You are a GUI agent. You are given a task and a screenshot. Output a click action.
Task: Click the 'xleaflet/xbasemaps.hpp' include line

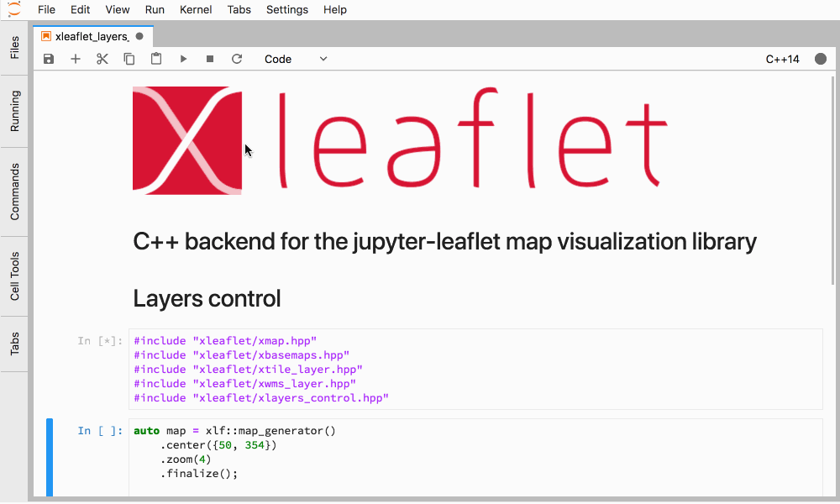(242, 355)
